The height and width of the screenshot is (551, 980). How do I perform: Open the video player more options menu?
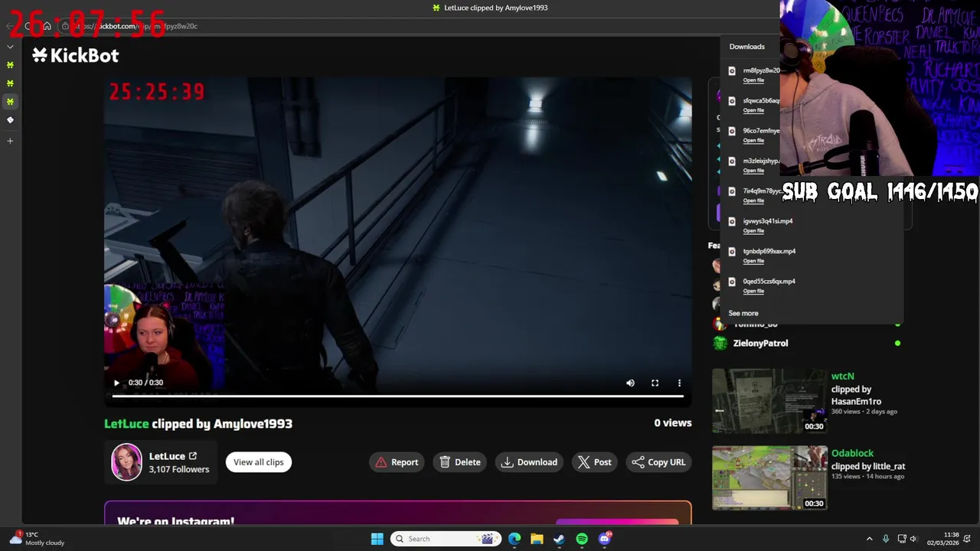pyautogui.click(x=679, y=383)
